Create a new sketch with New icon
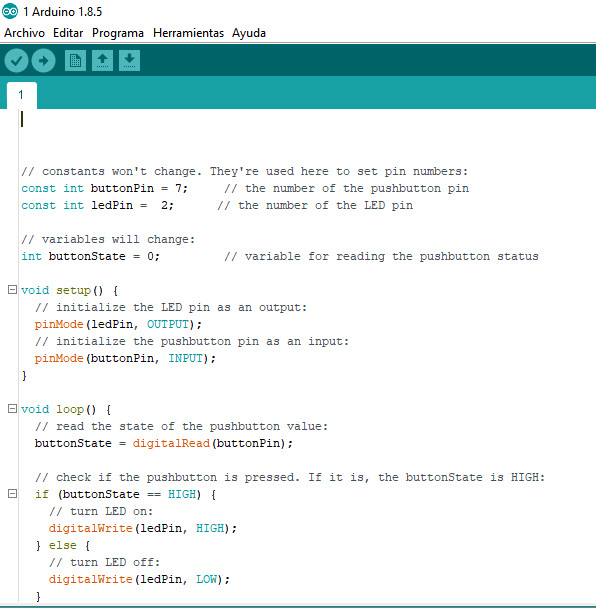 tap(75, 60)
